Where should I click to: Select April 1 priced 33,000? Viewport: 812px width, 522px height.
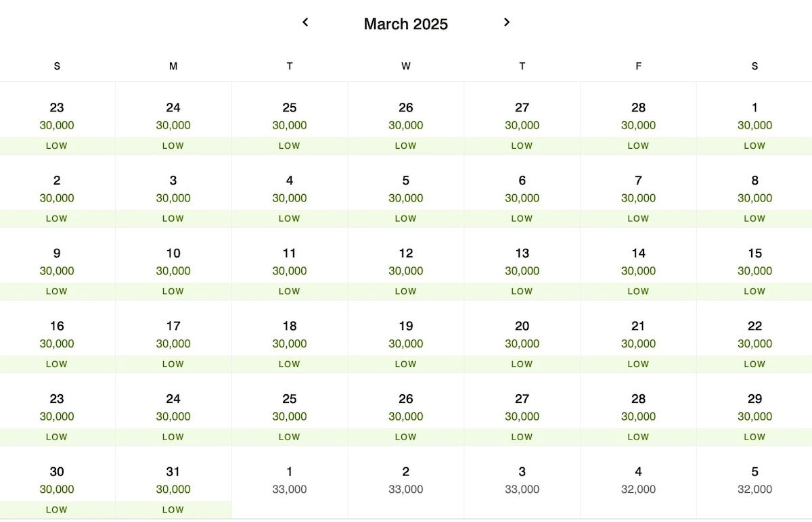pyautogui.click(x=290, y=482)
